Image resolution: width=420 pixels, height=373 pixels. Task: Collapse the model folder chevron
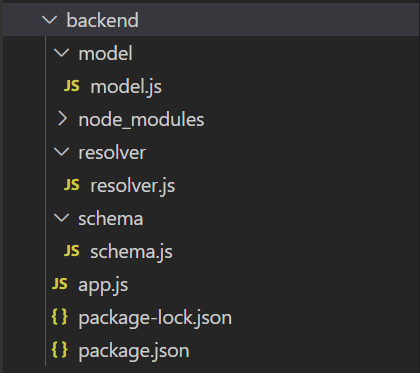coord(62,53)
